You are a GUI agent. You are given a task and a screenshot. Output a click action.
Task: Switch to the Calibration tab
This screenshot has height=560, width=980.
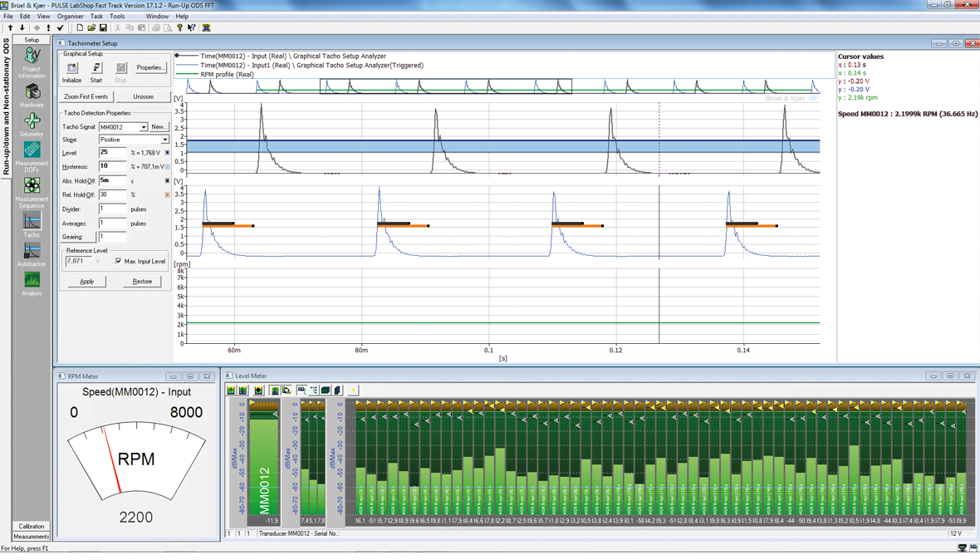[x=32, y=526]
